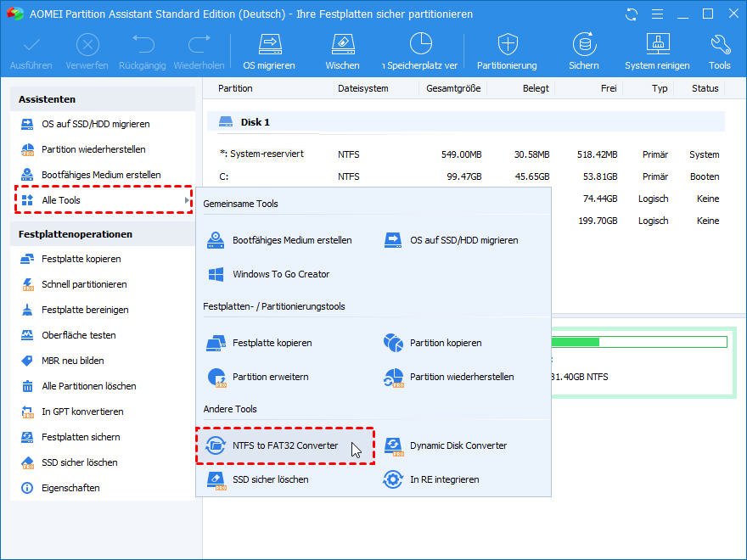Click the 31.40GB NTFS partition label
The image size is (747, 560).
click(579, 377)
